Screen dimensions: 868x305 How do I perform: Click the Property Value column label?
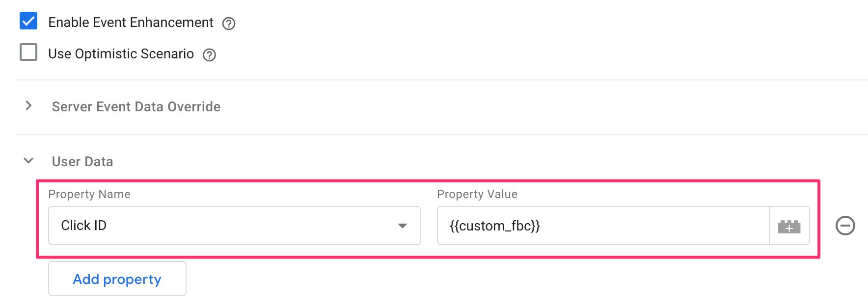(x=477, y=194)
